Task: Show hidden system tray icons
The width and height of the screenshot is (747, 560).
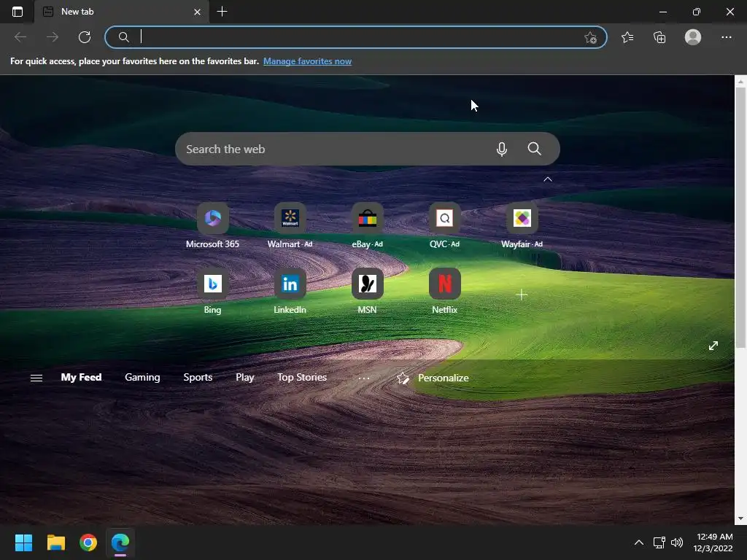Action: [639, 542]
